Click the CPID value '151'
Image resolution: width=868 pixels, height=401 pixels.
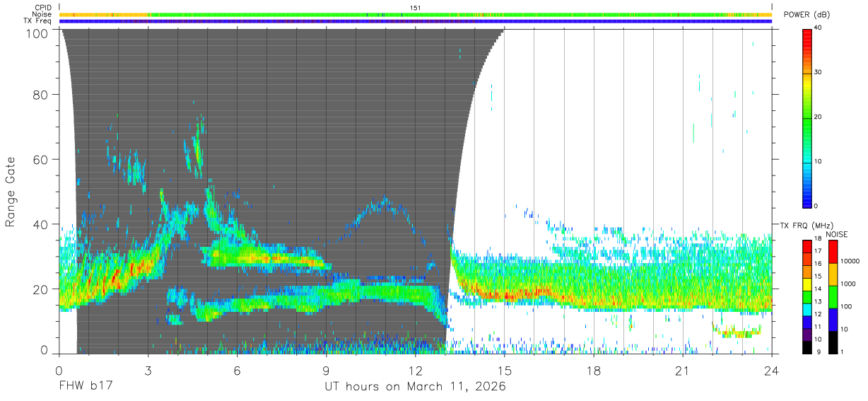pyautogui.click(x=416, y=8)
